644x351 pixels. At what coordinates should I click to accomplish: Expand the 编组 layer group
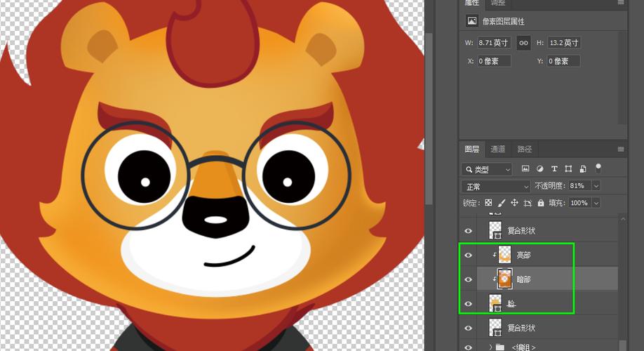[x=490, y=347]
